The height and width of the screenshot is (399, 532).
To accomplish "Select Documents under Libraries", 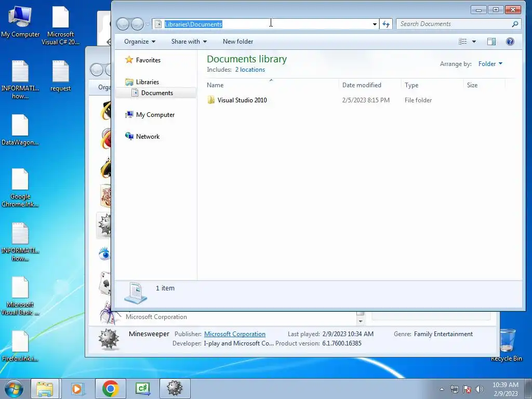I will click(x=157, y=92).
